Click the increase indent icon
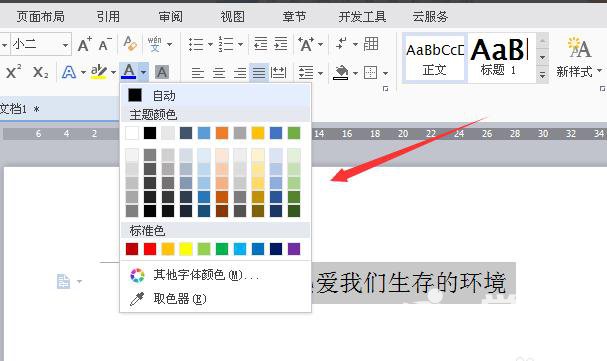Image resolution: width=607 pixels, height=361 pixels. point(281,44)
